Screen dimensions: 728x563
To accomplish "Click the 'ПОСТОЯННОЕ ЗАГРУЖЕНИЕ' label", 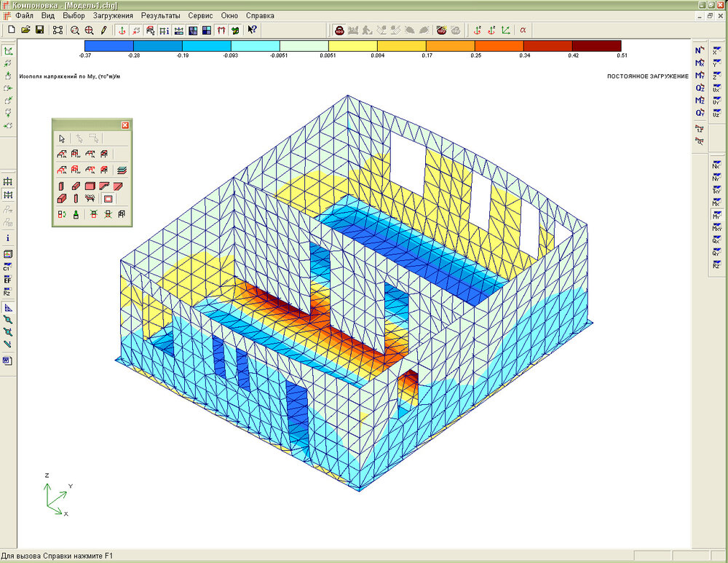I will [x=648, y=76].
